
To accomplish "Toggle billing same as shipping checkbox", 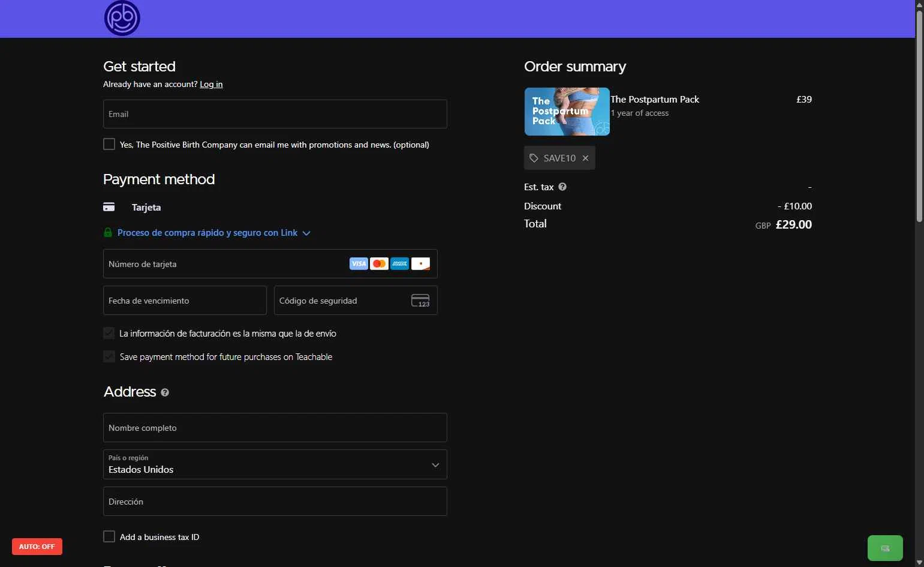I will (109, 333).
